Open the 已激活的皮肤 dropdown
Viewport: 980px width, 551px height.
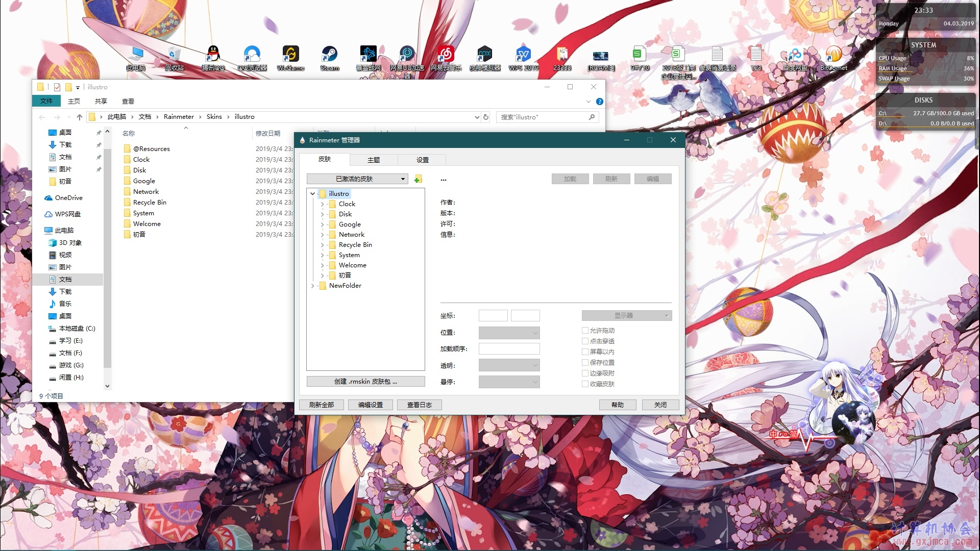tap(357, 179)
